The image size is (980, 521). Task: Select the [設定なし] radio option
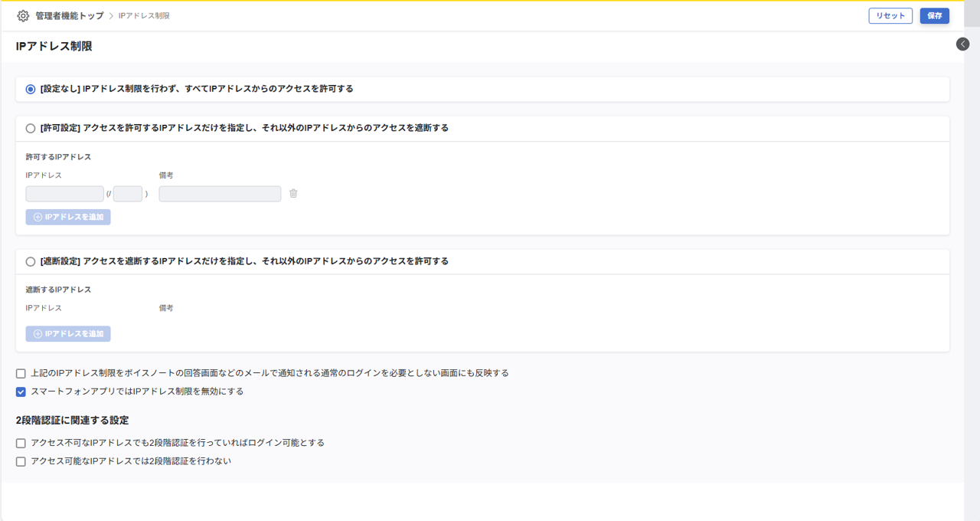click(31, 89)
